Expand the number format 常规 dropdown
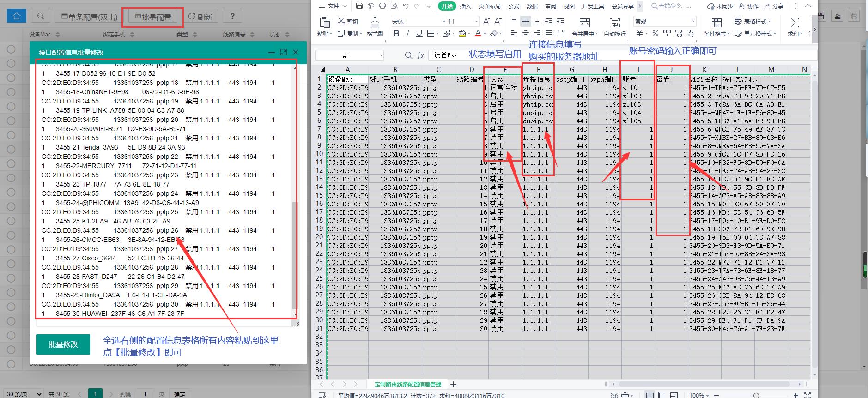This screenshot has width=868, height=398. pos(693,21)
